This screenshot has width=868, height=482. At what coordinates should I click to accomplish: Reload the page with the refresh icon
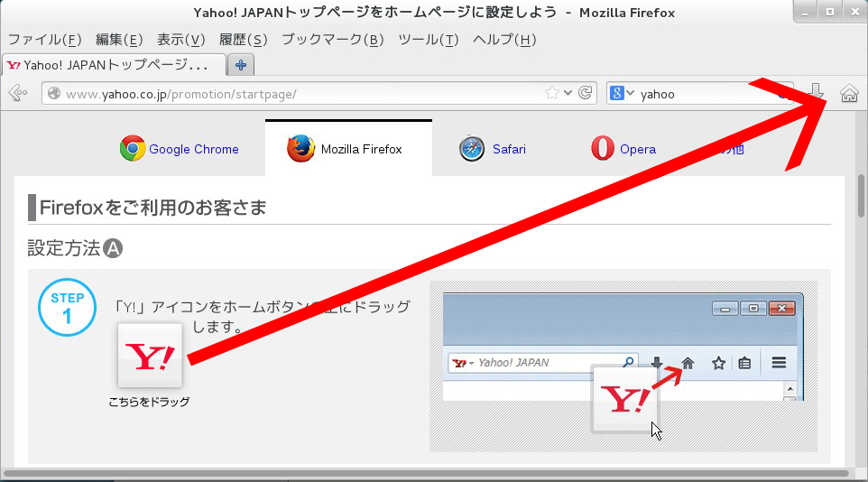[x=586, y=93]
